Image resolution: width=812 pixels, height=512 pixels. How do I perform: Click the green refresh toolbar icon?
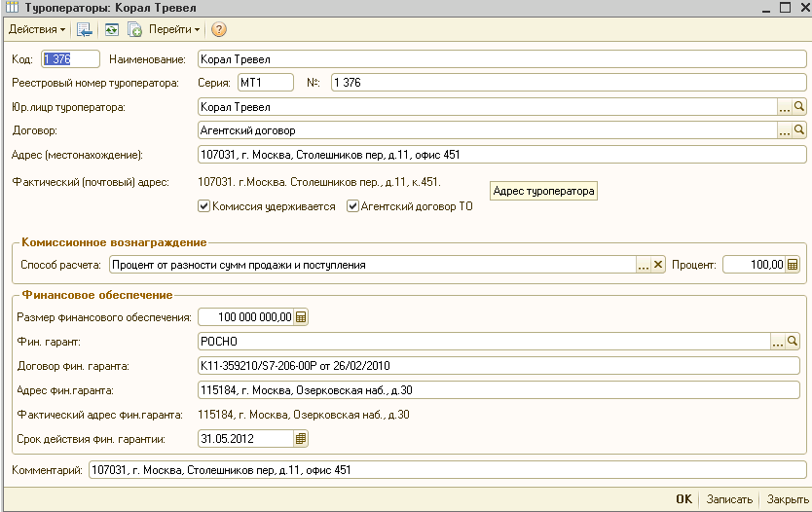pos(111,29)
